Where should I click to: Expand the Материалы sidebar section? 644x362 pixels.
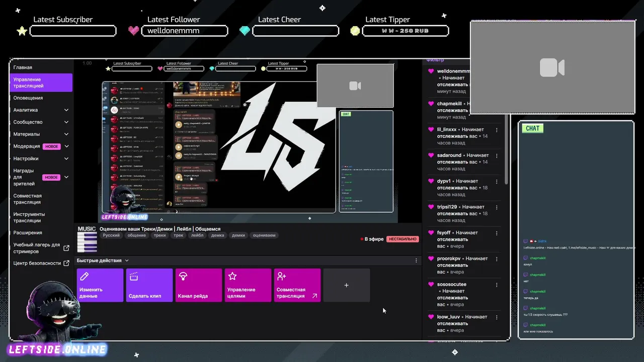66,134
